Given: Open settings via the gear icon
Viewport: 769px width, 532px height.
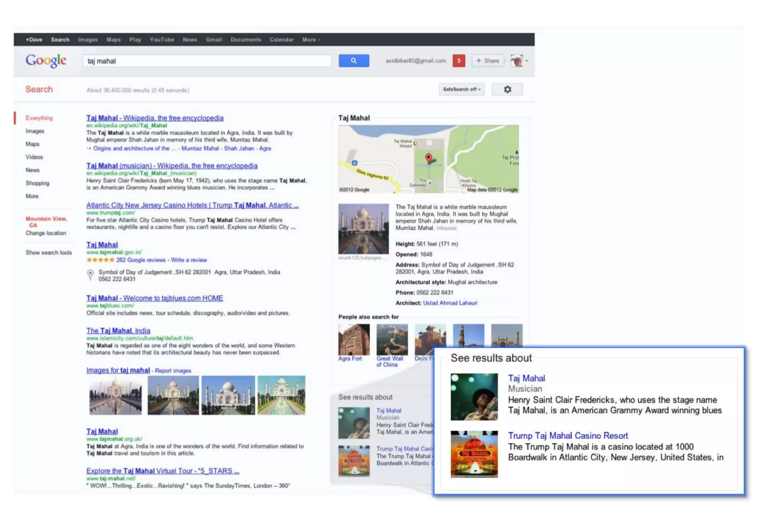Looking at the screenshot, I should (507, 89).
